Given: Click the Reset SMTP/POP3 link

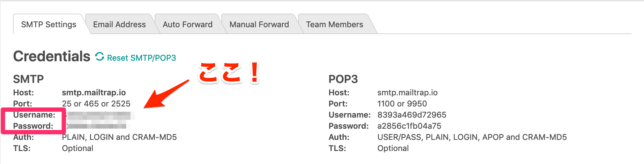Looking at the screenshot, I should click(141, 58).
